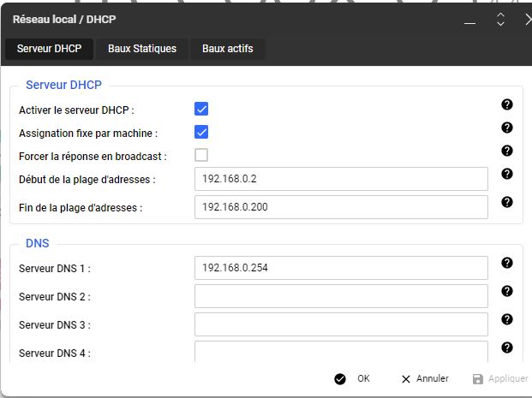Click the window title Réseau local / DHCP
This screenshot has height=398, width=532.
pos(64,20)
